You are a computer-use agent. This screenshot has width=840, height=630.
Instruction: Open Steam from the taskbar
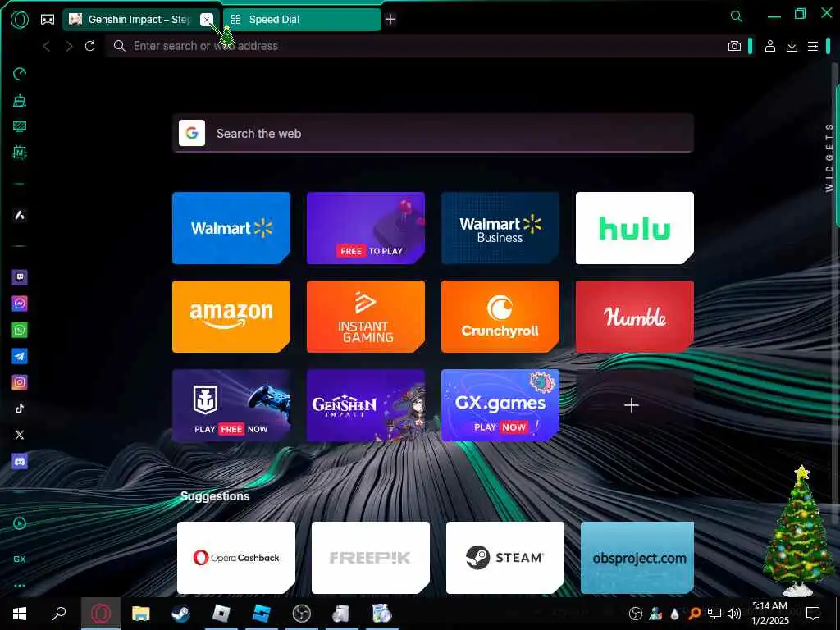(x=180, y=614)
